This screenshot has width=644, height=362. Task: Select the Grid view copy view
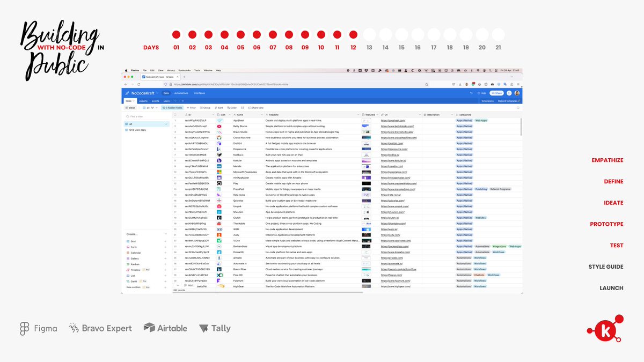pyautogui.click(x=145, y=130)
